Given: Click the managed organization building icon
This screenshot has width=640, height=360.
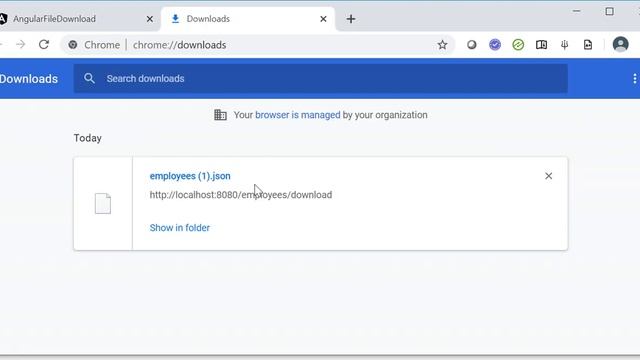Looking at the screenshot, I should tap(220, 115).
